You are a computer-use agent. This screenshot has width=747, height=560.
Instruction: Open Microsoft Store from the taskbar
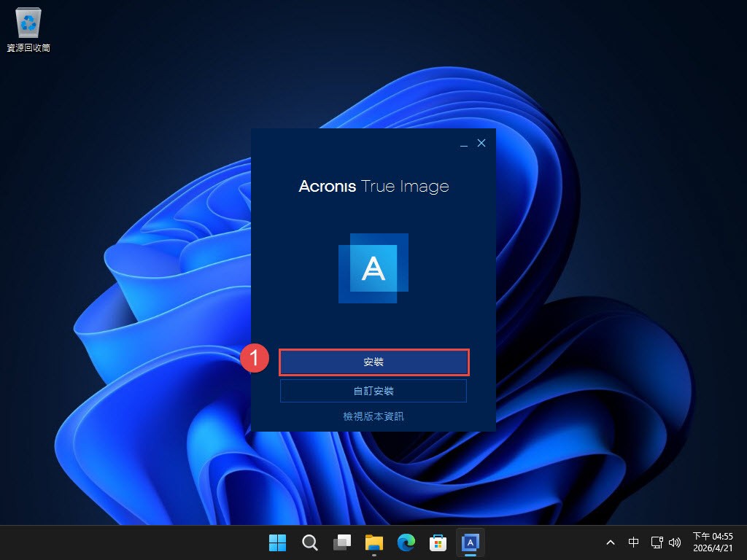point(438,542)
